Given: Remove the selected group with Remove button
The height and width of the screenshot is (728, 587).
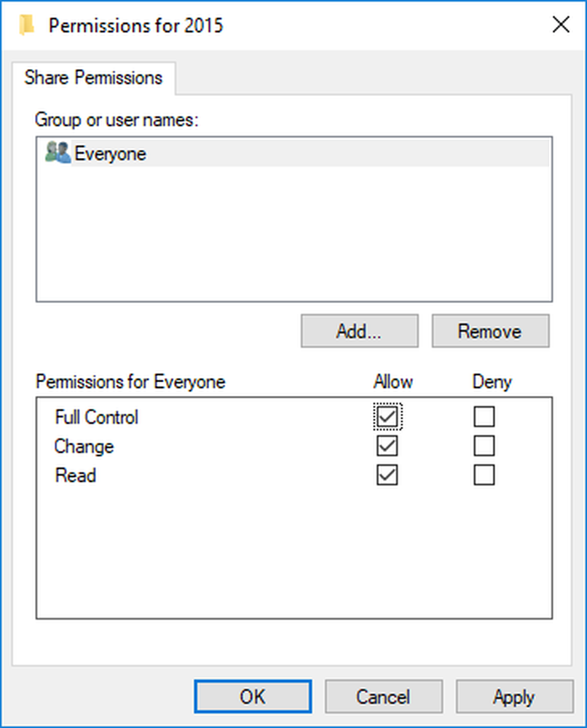Looking at the screenshot, I should point(490,332).
